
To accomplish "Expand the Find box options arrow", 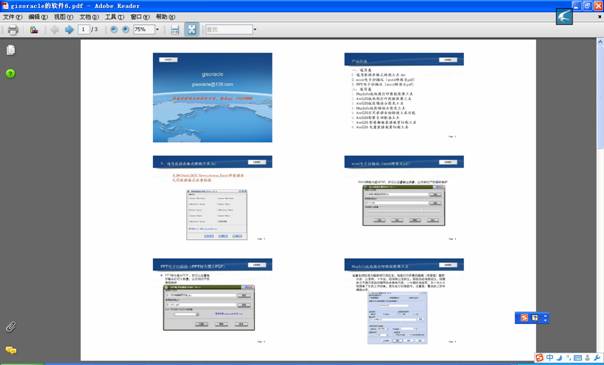I will (x=255, y=29).
